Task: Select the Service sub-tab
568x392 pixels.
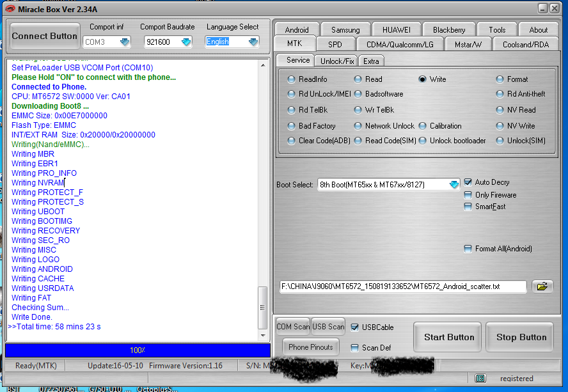Action: 298,60
